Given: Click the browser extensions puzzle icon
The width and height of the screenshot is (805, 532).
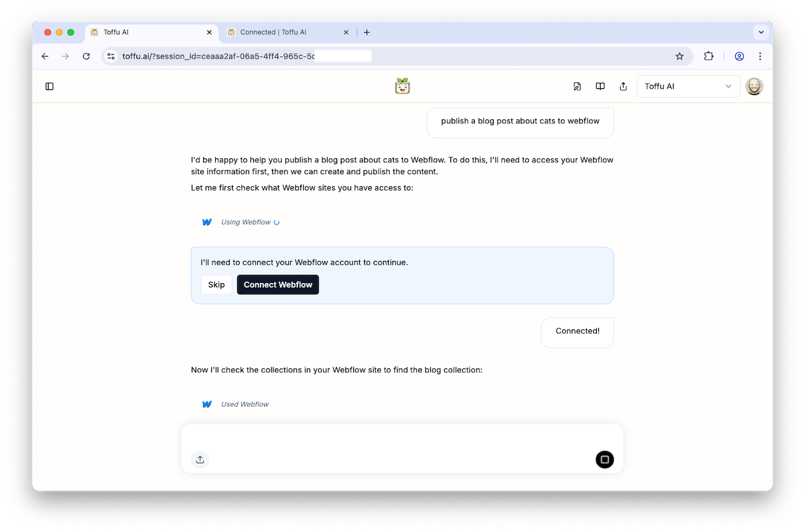Looking at the screenshot, I should (x=708, y=56).
